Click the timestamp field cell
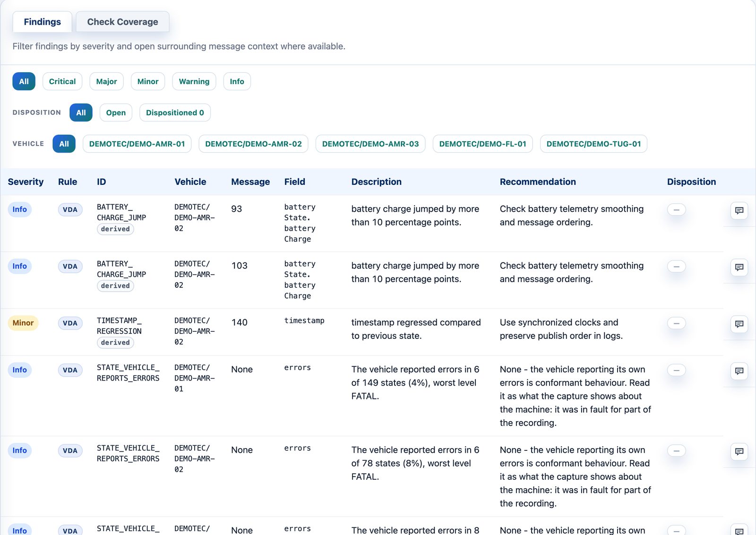Screen dimensions: 756x535 coord(304,320)
